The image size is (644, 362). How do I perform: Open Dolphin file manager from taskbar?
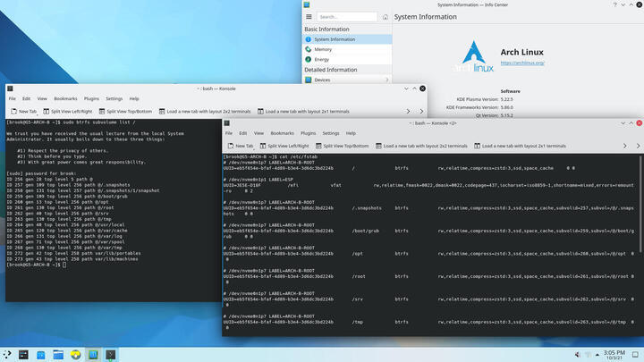(x=58, y=355)
